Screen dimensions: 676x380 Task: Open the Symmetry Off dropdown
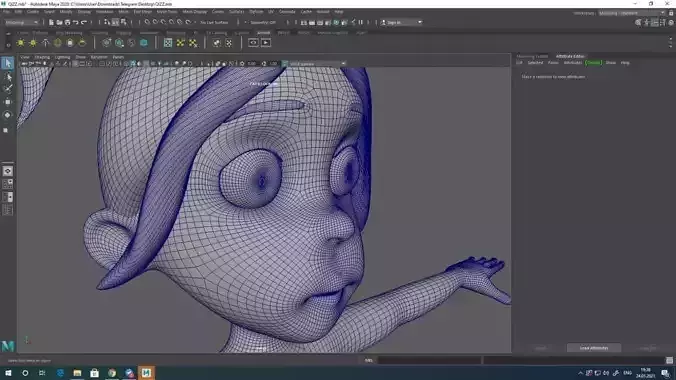pos(263,22)
